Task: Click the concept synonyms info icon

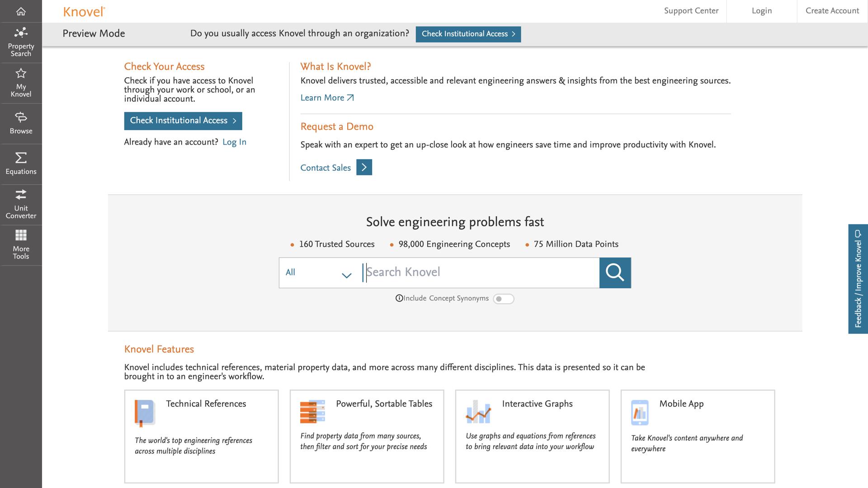Action: (399, 298)
